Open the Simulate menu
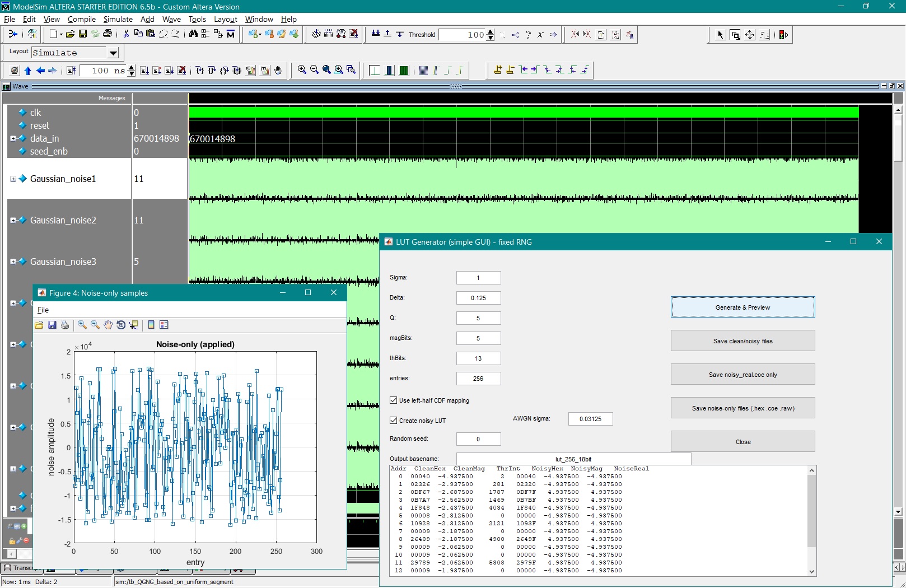Image resolution: width=906 pixels, height=588 pixels. tap(118, 19)
